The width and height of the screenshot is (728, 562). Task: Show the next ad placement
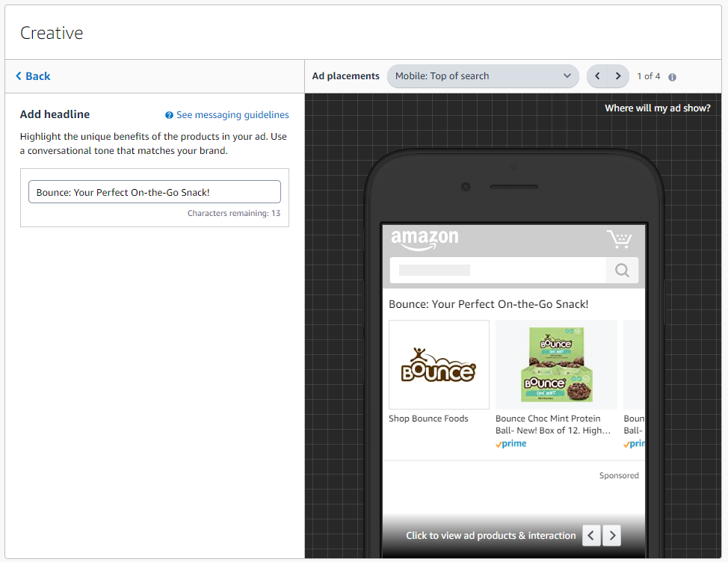(x=618, y=76)
